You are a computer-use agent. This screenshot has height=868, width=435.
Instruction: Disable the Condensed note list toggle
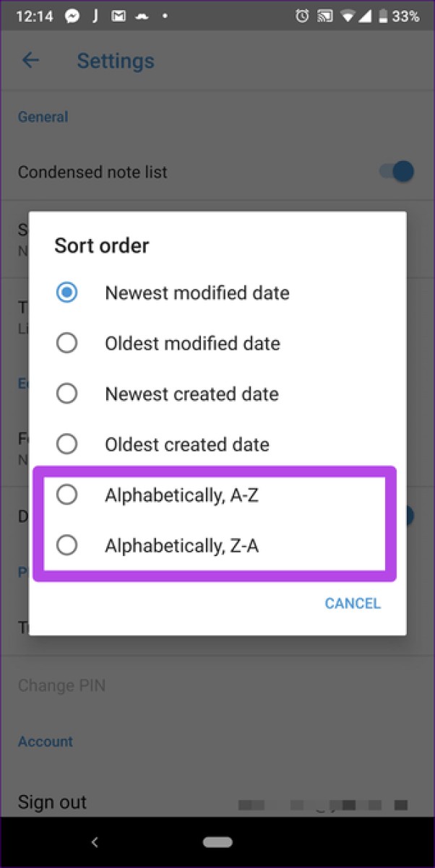pos(393,172)
